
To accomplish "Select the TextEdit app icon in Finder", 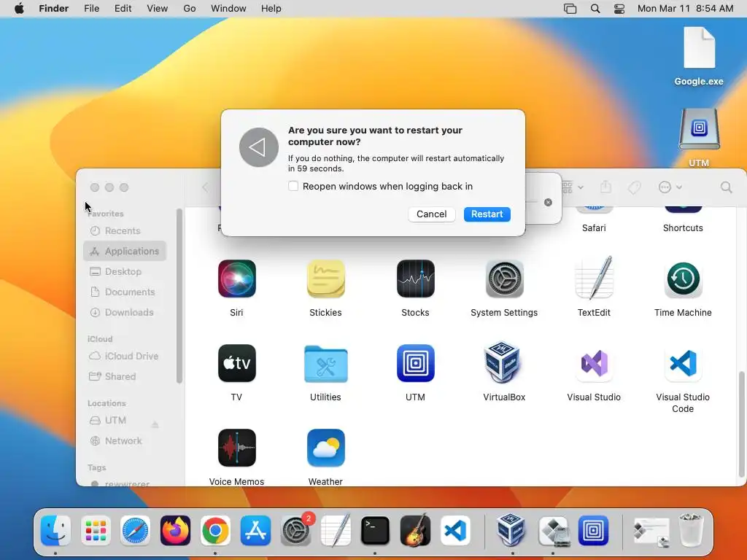I will pyautogui.click(x=594, y=279).
